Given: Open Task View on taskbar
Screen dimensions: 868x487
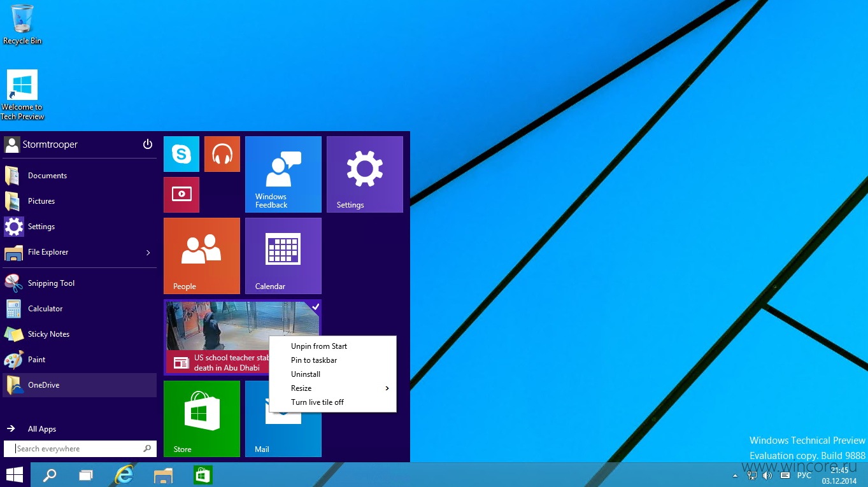Looking at the screenshot, I should pyautogui.click(x=86, y=475).
